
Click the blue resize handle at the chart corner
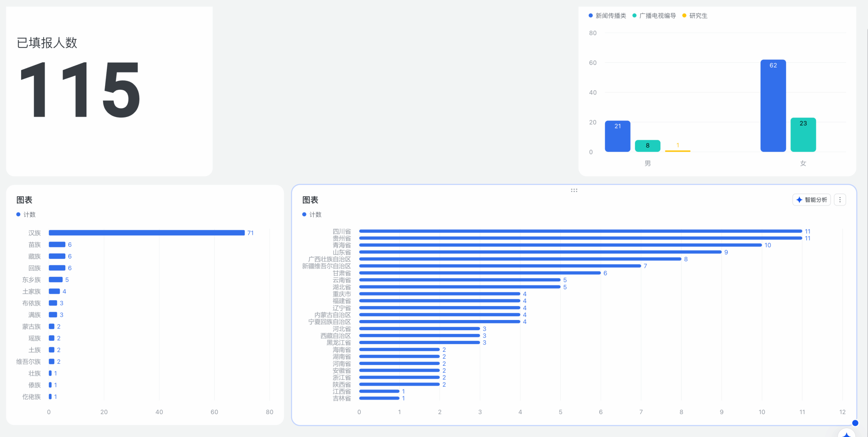pyautogui.click(x=855, y=423)
